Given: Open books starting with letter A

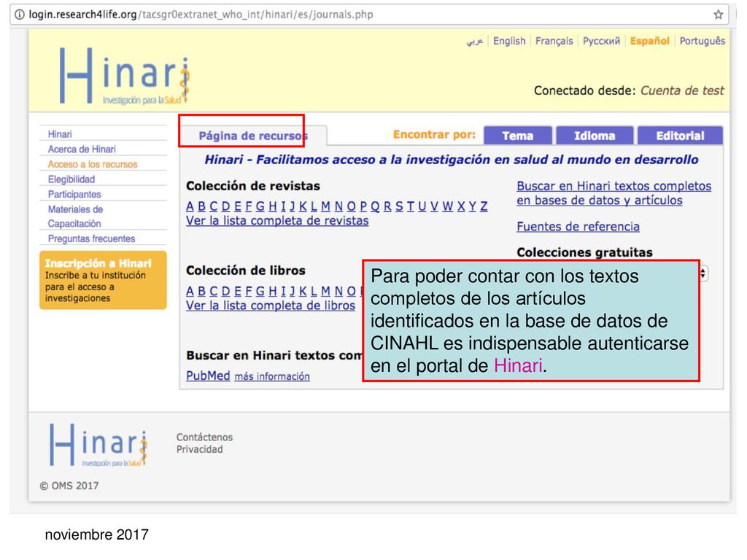Looking at the screenshot, I should [190, 292].
